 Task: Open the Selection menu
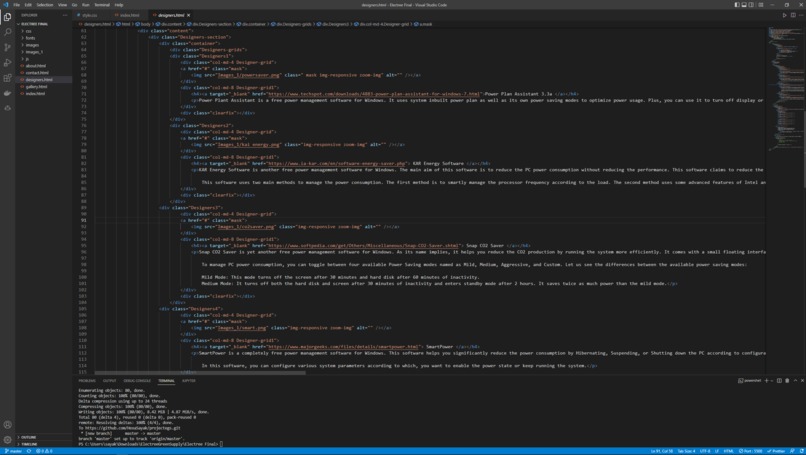tap(45, 5)
